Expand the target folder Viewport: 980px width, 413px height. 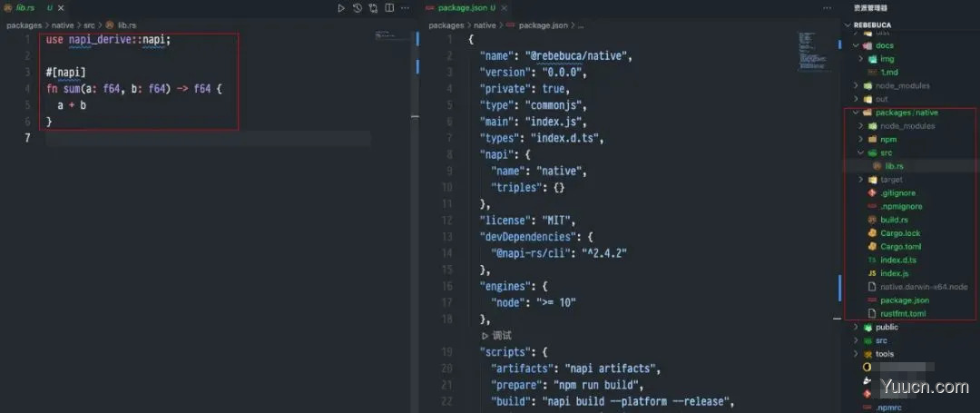[x=860, y=180]
